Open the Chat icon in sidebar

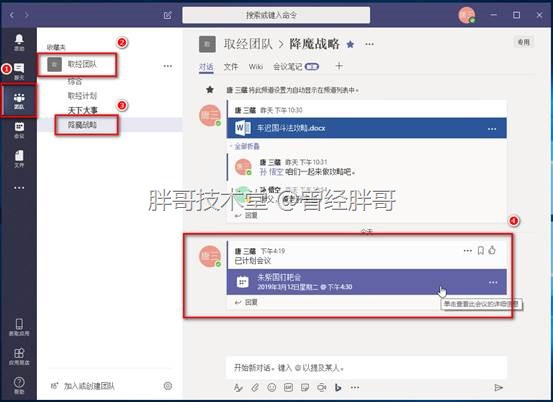tap(19, 71)
